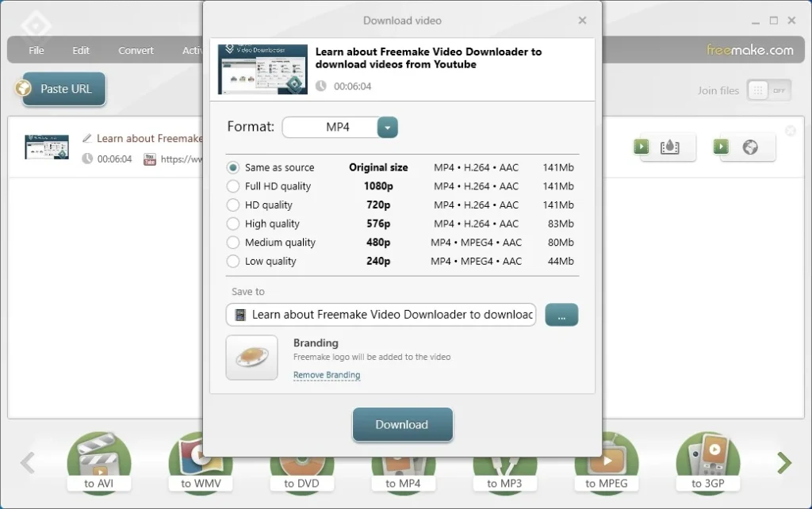Pick the HD quality 720p option

[x=233, y=205]
